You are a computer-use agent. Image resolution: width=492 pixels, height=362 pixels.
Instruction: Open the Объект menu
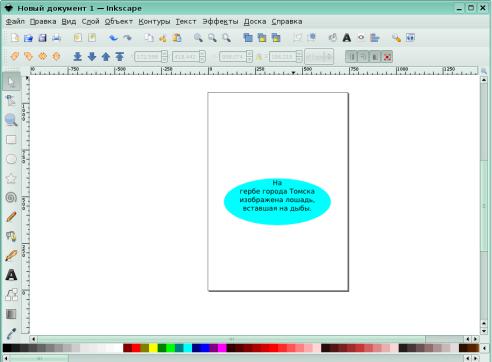tap(119, 22)
